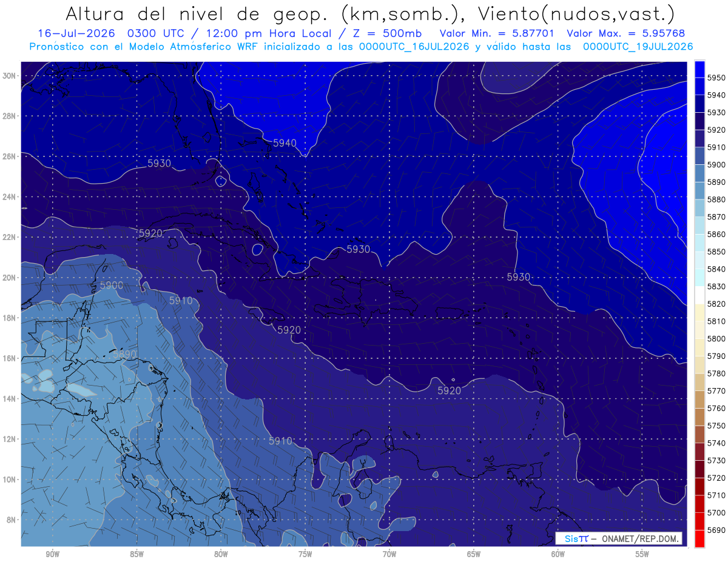The image size is (728, 562).
Task: Click the '60W' longitude axis label
Action: click(x=558, y=554)
